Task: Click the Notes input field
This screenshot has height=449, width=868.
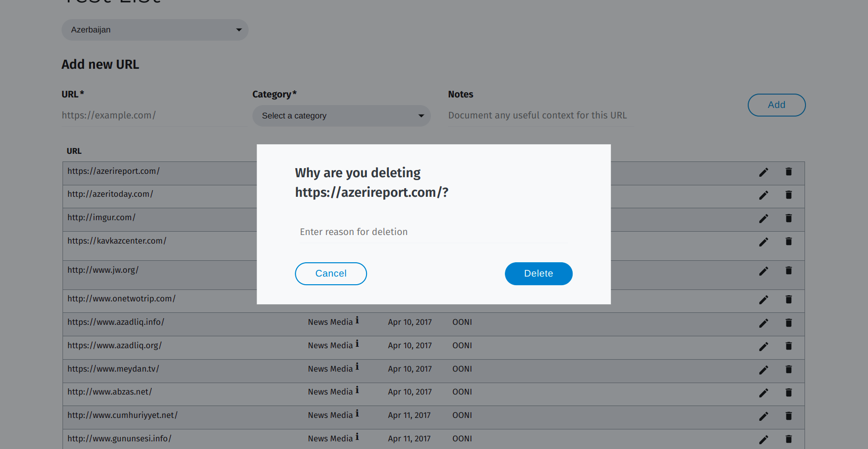Action: tap(540, 116)
